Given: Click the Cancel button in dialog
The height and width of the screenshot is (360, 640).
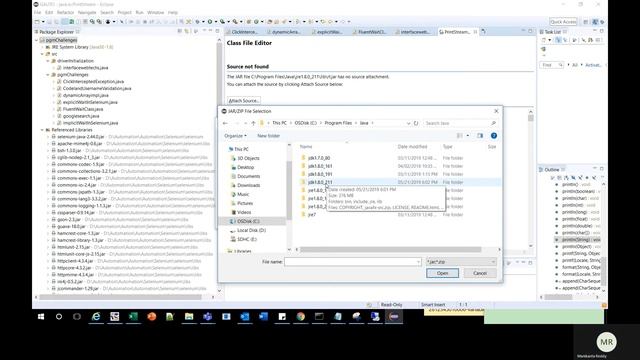Looking at the screenshot, I should pos(480,273).
